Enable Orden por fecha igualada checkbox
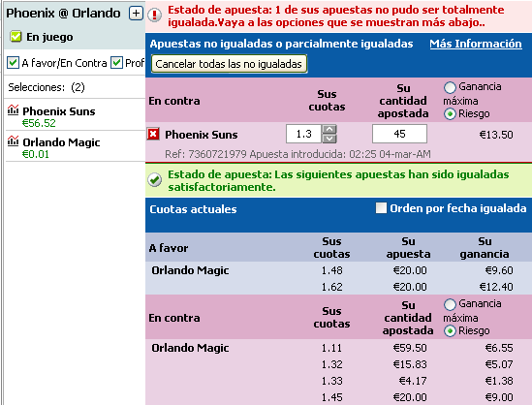This screenshot has width=532, height=405. click(x=381, y=208)
